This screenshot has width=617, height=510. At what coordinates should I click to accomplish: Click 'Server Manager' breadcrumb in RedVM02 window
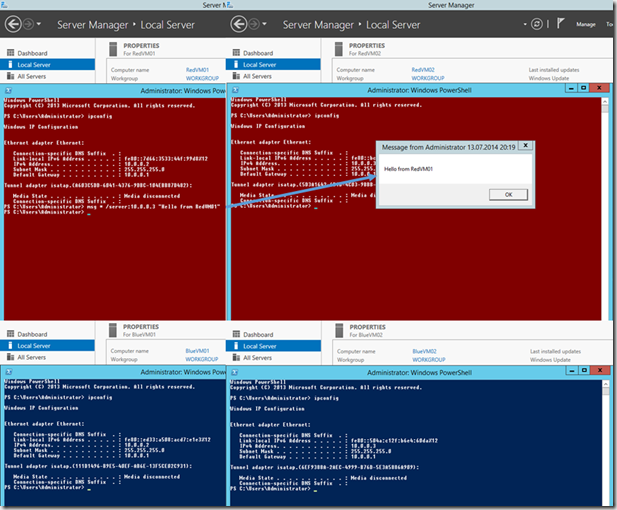tap(318, 25)
